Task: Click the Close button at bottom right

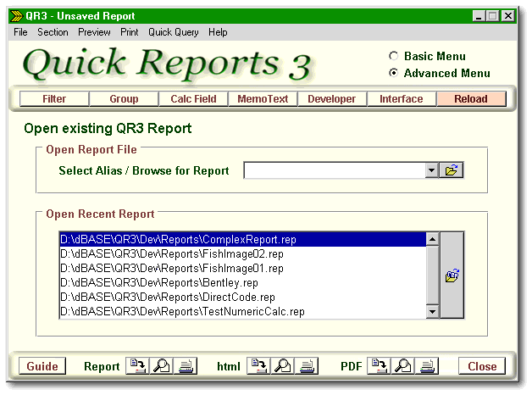Action: [482, 366]
